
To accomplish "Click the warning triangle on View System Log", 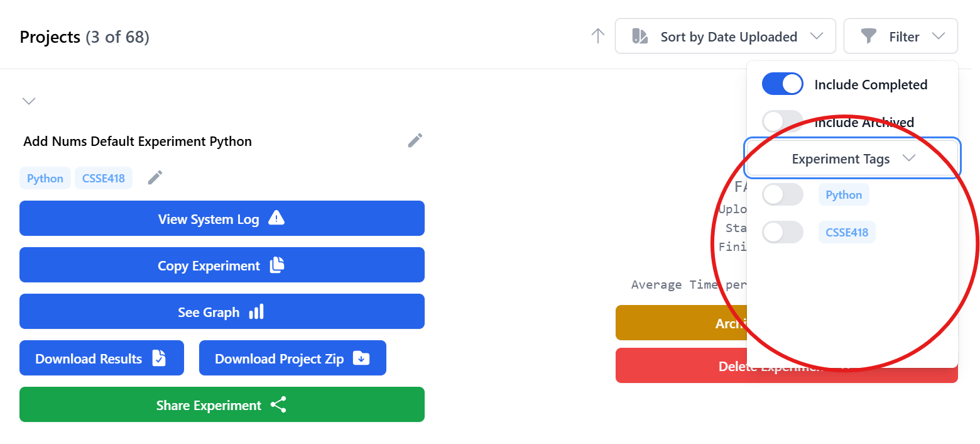I will [x=276, y=218].
